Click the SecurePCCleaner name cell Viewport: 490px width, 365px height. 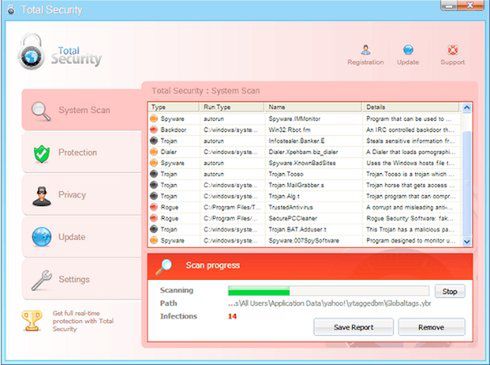[293, 218]
